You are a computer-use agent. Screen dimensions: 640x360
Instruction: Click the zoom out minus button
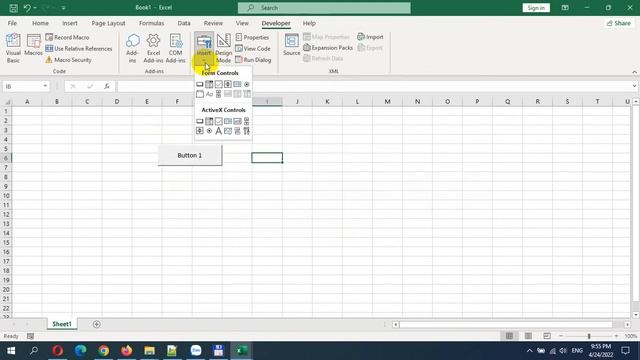pyautogui.click(x=561, y=336)
